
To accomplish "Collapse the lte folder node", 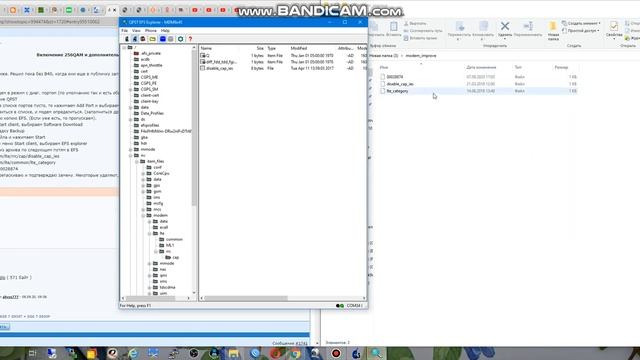I will [x=150, y=233].
